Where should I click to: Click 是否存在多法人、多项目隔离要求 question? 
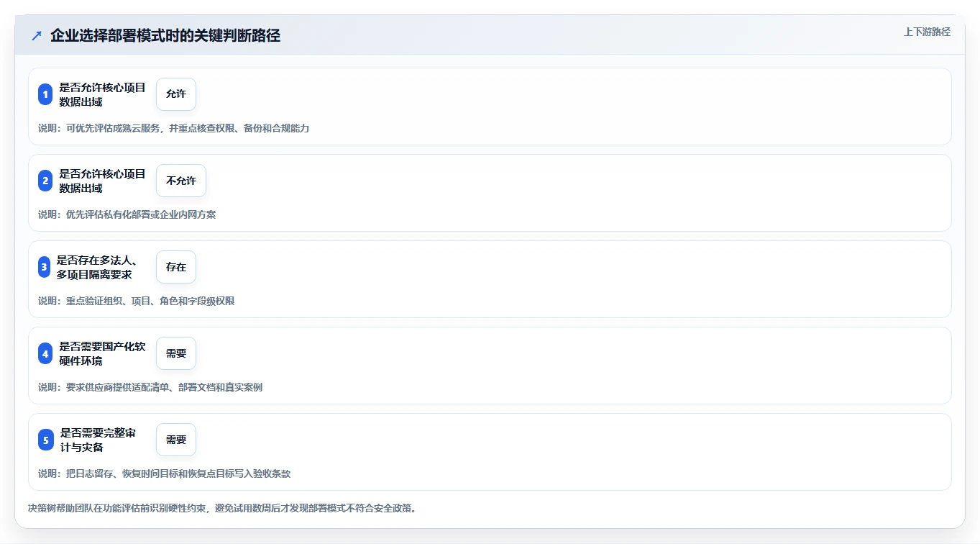[x=97, y=267]
